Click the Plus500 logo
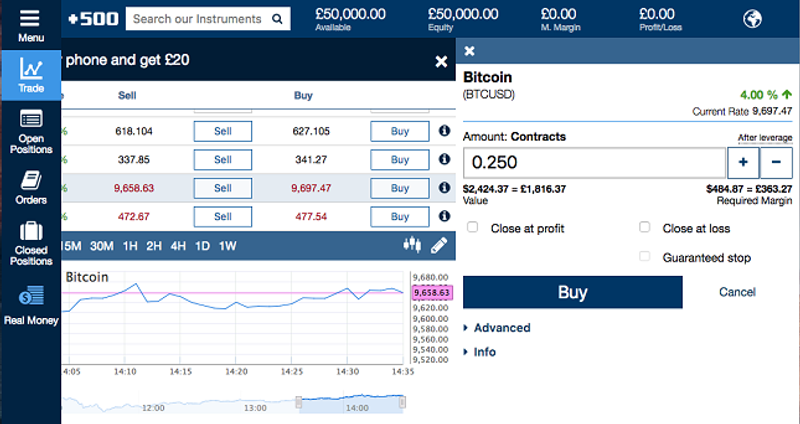 [93, 19]
